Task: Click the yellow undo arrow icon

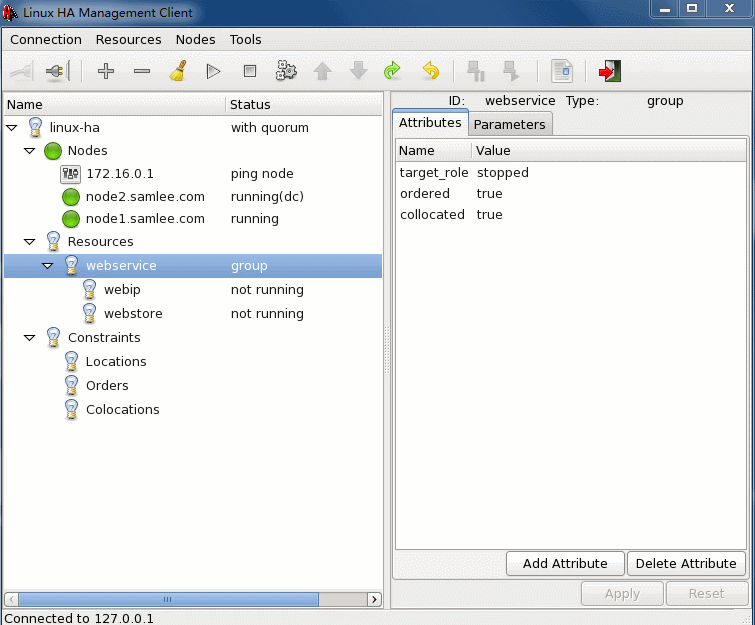Action: [431, 71]
